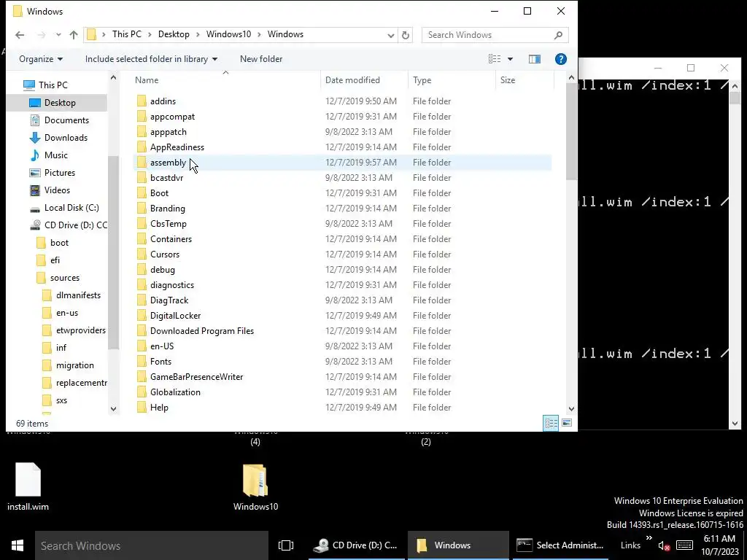The image size is (747, 560).
Task: Go back using the Back arrow
Action: click(x=20, y=35)
